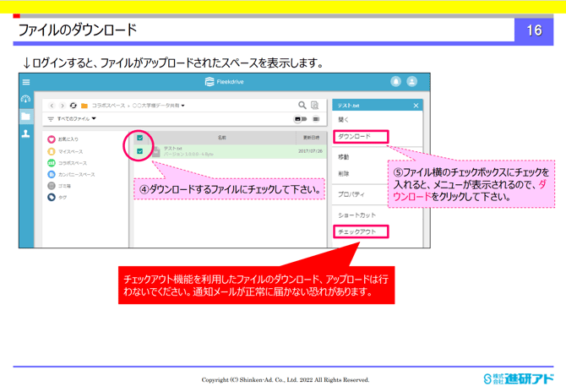Open ゴミ箱 in the left navigation
Image resolution: width=566 pixels, height=392 pixels.
coord(64,186)
